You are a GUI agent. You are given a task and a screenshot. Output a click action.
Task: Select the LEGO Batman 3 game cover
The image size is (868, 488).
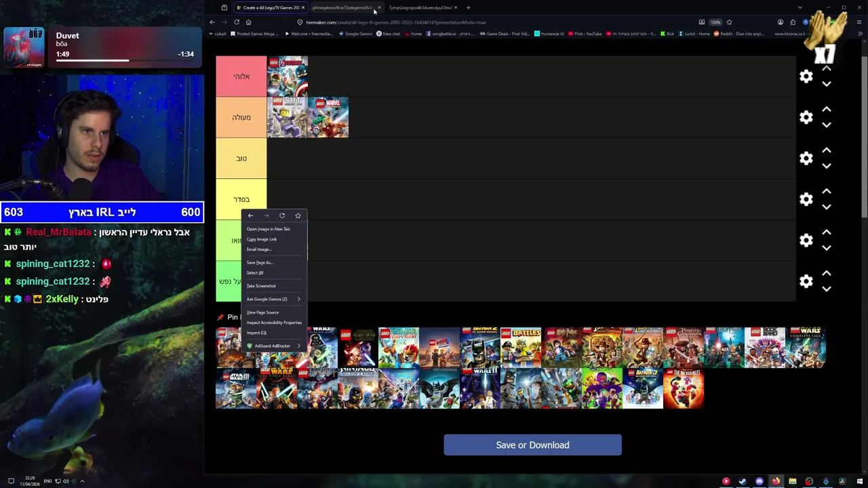(643, 388)
